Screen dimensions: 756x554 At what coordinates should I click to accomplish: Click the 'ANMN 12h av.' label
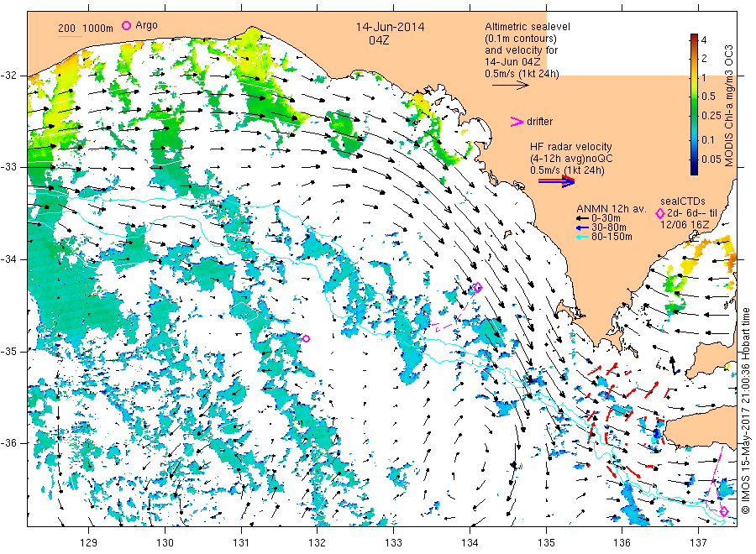click(611, 209)
